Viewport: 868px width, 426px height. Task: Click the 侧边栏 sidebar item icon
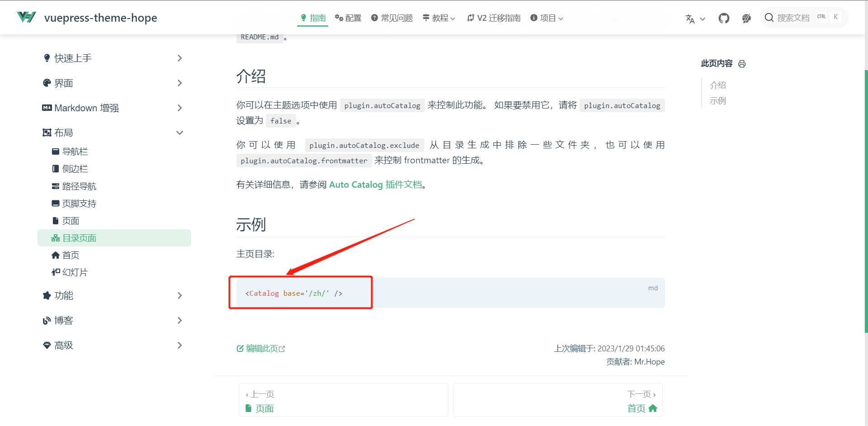(x=56, y=168)
